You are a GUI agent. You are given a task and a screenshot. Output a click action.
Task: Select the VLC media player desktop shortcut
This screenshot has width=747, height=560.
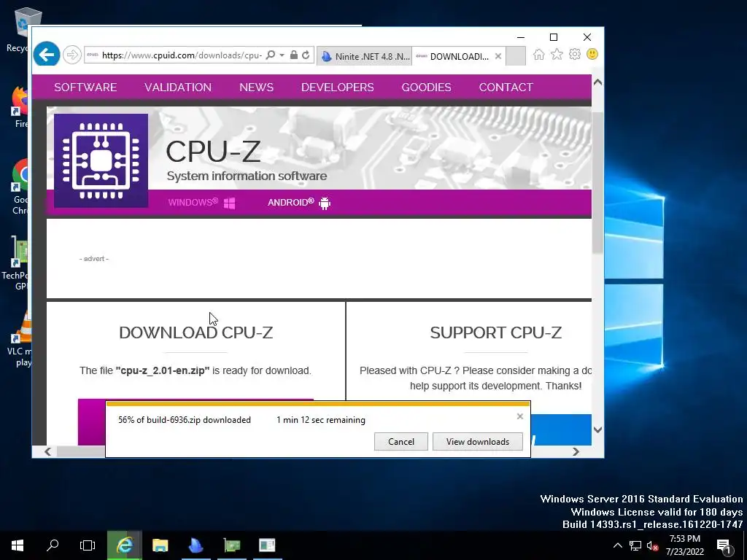pyautogui.click(x=20, y=339)
